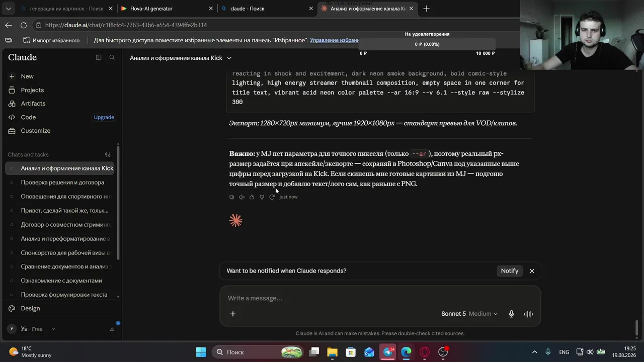This screenshot has height=362, width=644.
Task: Open File Explorer from taskbar
Action: pyautogui.click(x=332, y=352)
